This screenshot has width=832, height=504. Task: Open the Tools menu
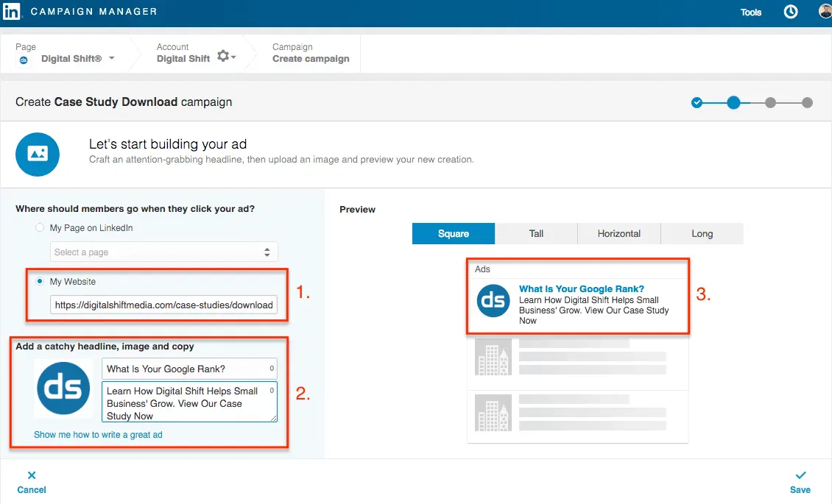751,12
